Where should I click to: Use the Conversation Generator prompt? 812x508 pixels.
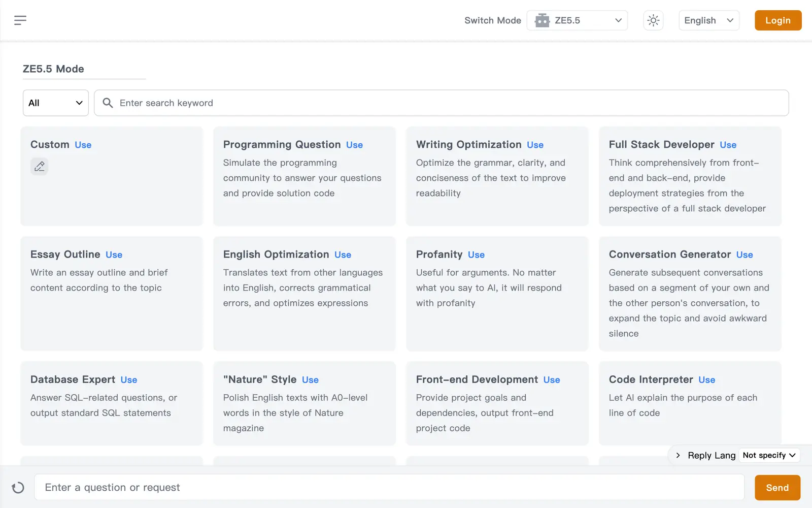[x=745, y=255]
